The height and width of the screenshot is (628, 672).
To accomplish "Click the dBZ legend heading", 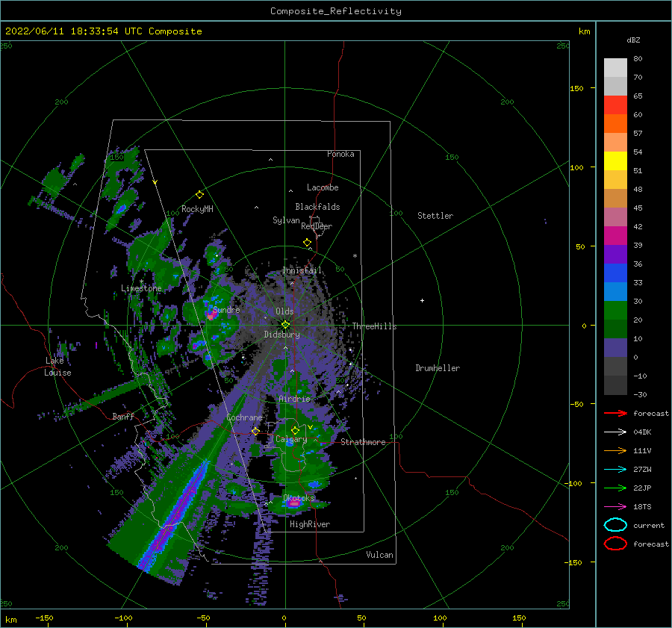I will pos(633,40).
